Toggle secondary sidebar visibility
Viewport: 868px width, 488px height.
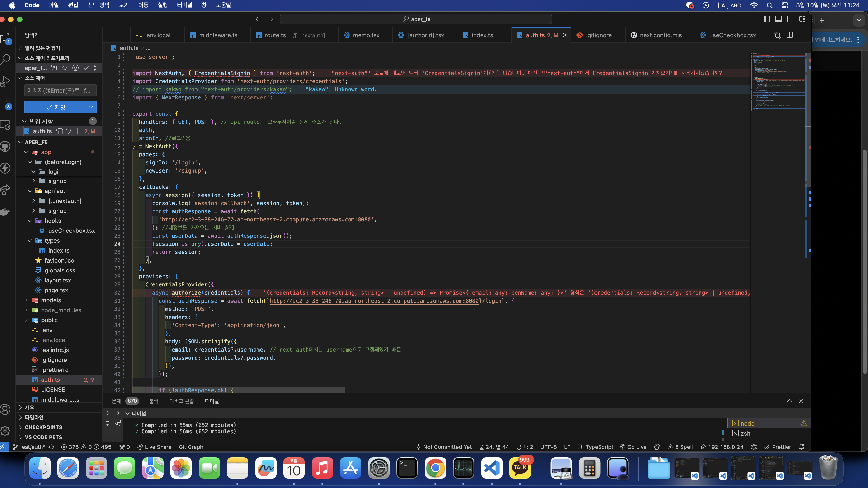[x=790, y=19]
